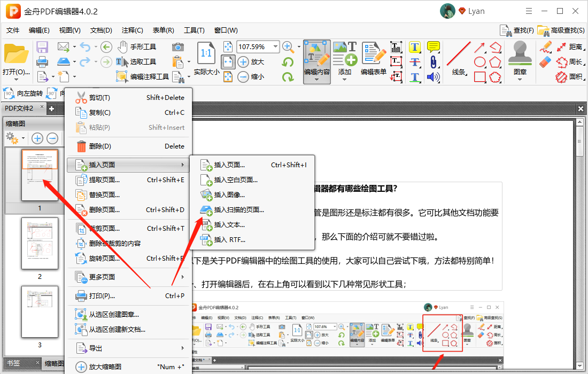Open the 注释(C) menu
Image resolution: width=588 pixels, height=374 pixels.
[x=132, y=30]
